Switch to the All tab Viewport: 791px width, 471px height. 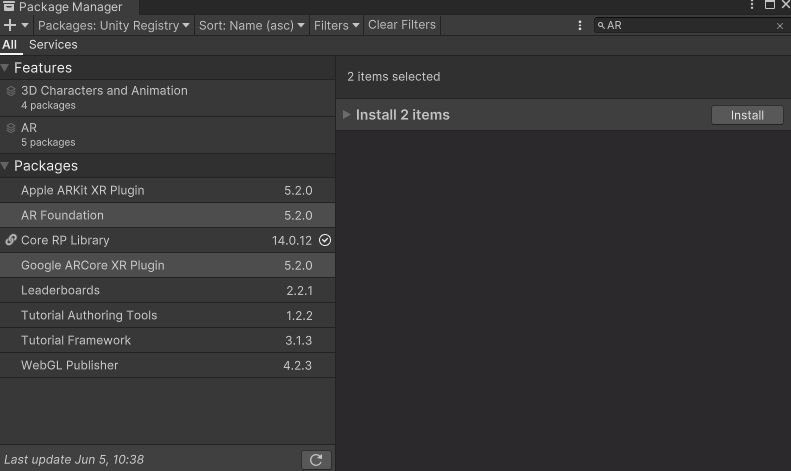10,45
